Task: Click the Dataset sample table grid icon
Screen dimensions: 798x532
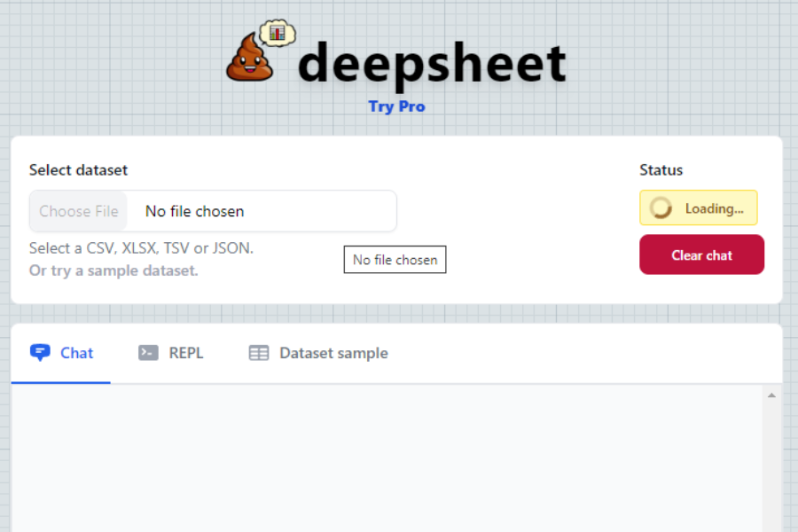Action: 258,352
